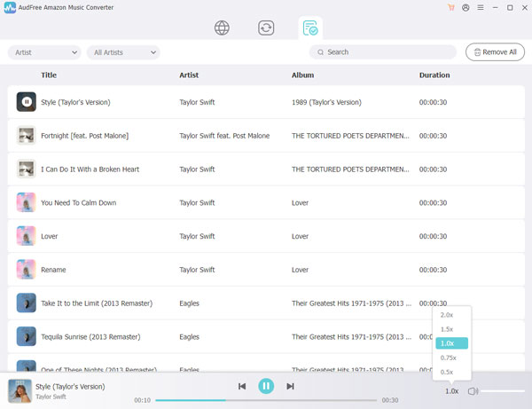Click Eagles artist in Tequila Sunrise row
This screenshot has height=409, width=532.
[x=190, y=337]
